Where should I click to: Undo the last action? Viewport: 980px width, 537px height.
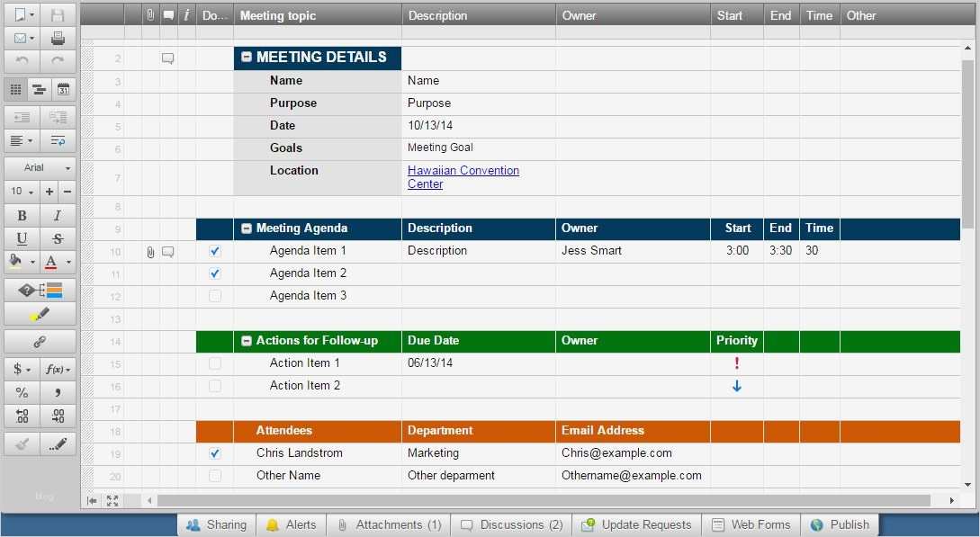click(x=22, y=61)
